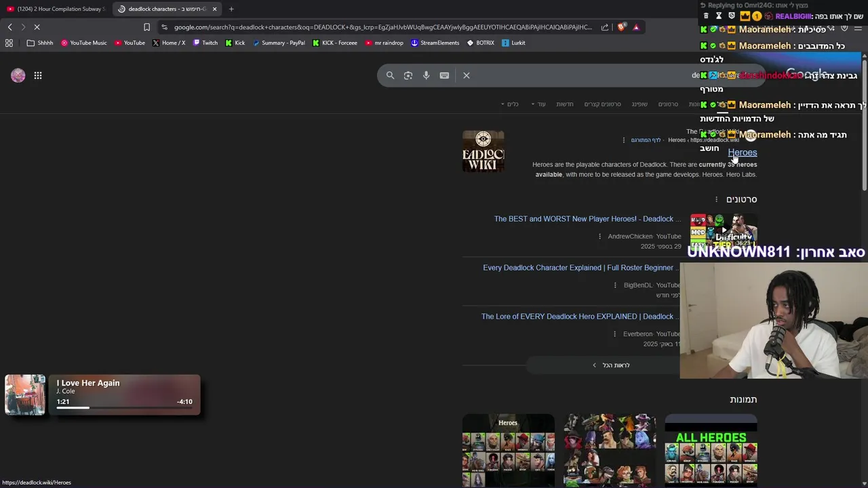Open the Kick bookmark
Viewport: 868px width, 488px height.
tap(235, 43)
